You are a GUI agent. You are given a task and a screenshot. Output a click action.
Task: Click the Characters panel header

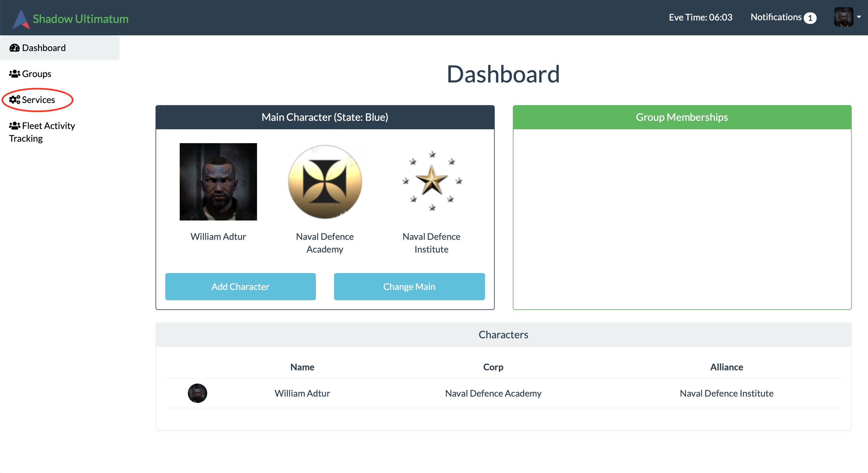pos(503,335)
